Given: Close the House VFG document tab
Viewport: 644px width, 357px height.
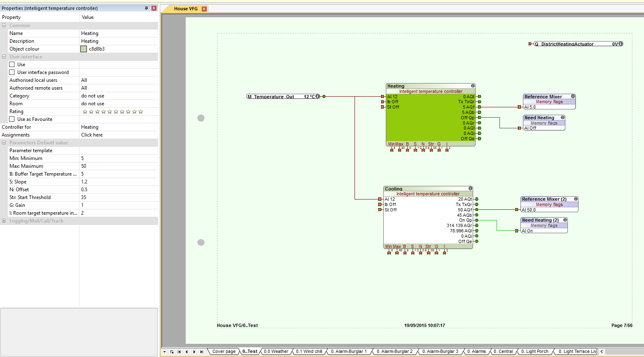Looking at the screenshot, I should click(204, 9).
